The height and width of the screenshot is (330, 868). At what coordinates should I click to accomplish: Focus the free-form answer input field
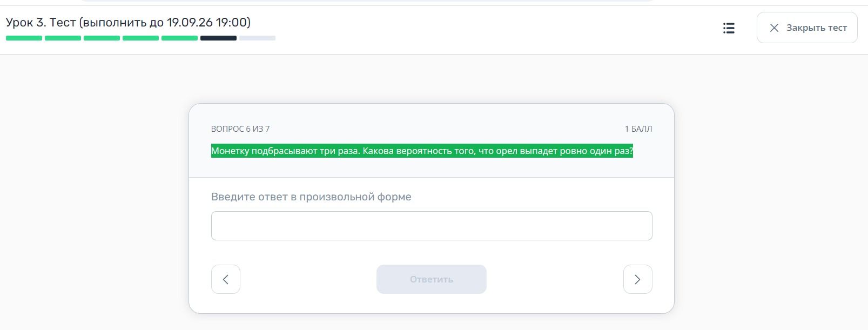[432, 226]
